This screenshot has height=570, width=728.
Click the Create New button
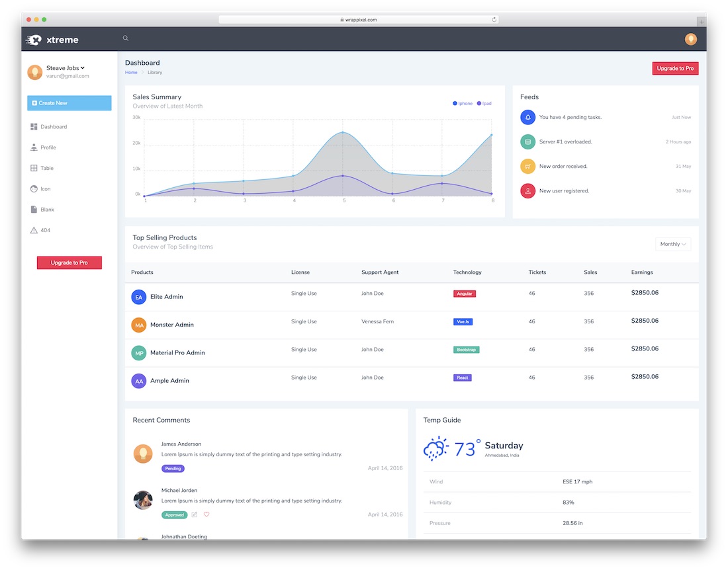(69, 103)
